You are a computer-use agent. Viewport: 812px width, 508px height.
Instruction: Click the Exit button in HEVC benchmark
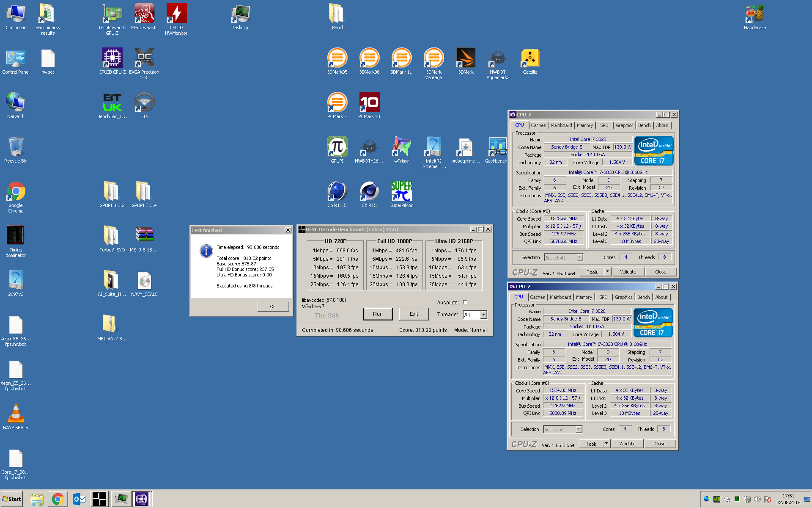coord(414,314)
